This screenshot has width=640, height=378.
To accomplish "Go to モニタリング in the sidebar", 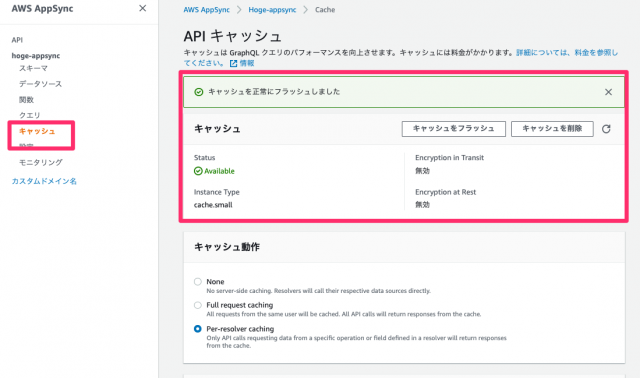I will click(x=41, y=162).
